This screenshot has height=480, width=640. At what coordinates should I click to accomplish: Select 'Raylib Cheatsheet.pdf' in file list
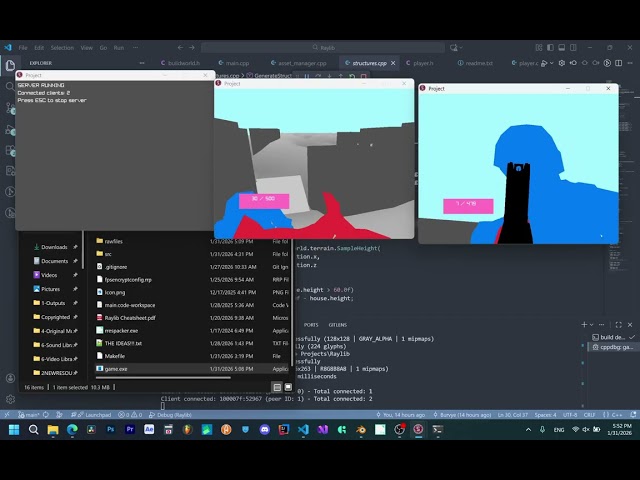click(x=192, y=318)
